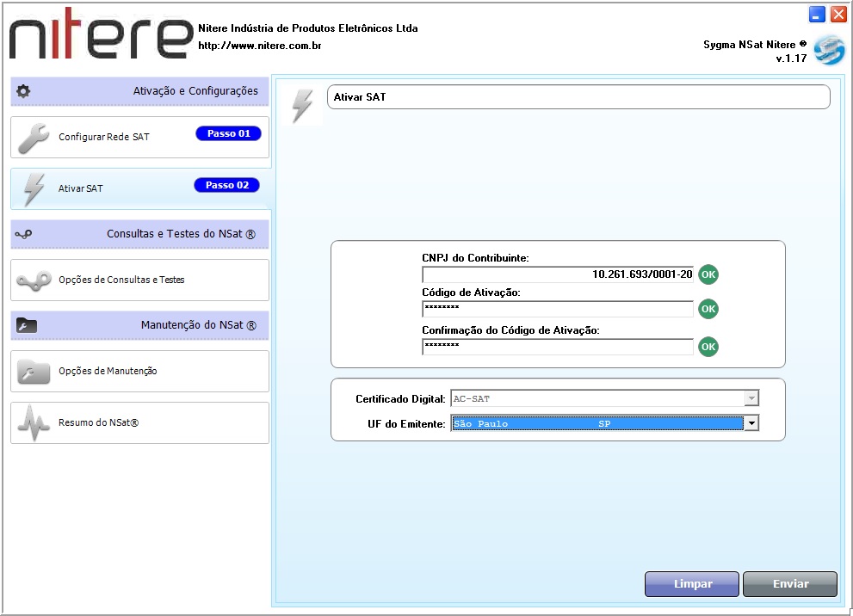Click the 'Código de Ativação:' label
The image size is (853, 616).
click(x=471, y=293)
